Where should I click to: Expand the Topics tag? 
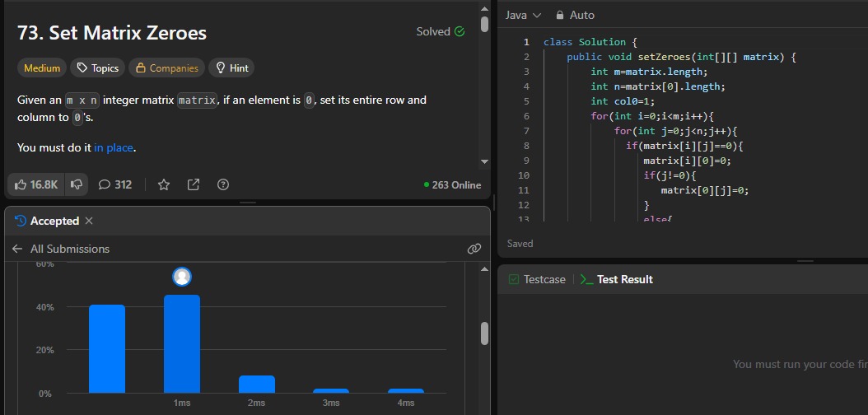click(97, 68)
